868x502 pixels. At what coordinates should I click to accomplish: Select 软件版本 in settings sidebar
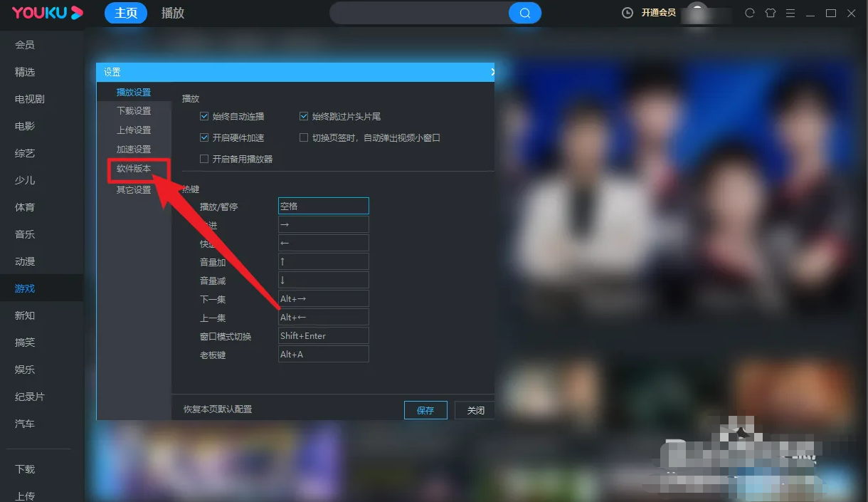point(134,169)
